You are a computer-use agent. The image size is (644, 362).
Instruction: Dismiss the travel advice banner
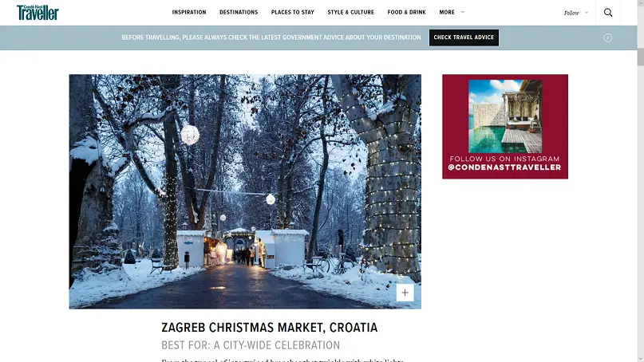[x=608, y=37]
